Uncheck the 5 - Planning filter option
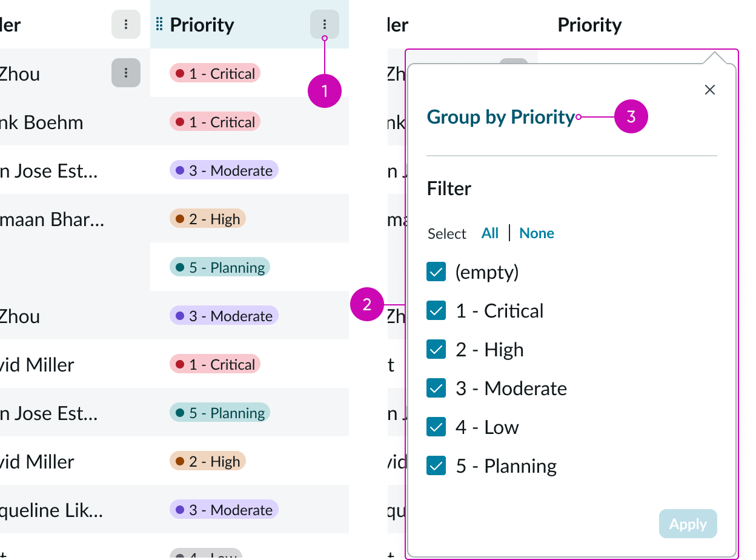Image resolution: width=756 pixels, height=560 pixels. pyautogui.click(x=436, y=465)
